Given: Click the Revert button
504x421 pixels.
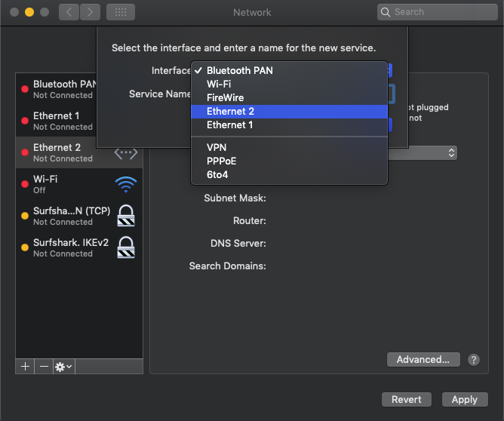Looking at the screenshot, I should pos(407,400).
